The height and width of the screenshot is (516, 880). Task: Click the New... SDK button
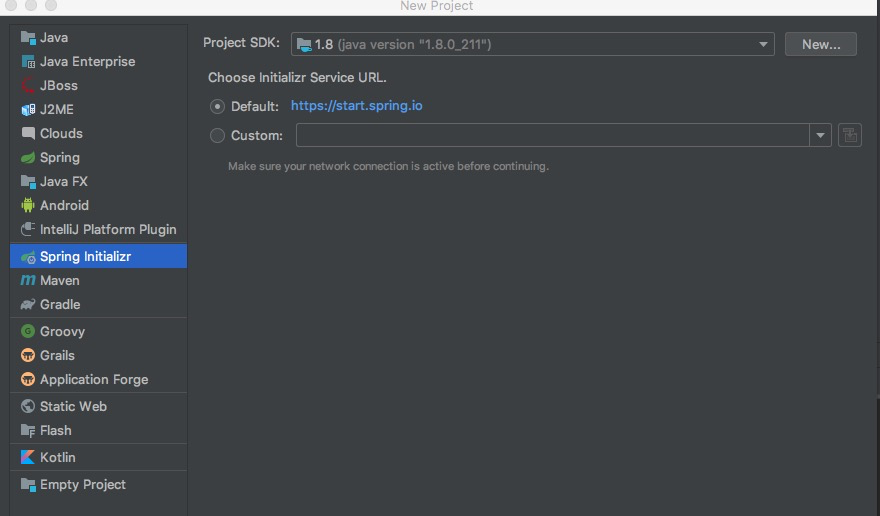point(821,44)
